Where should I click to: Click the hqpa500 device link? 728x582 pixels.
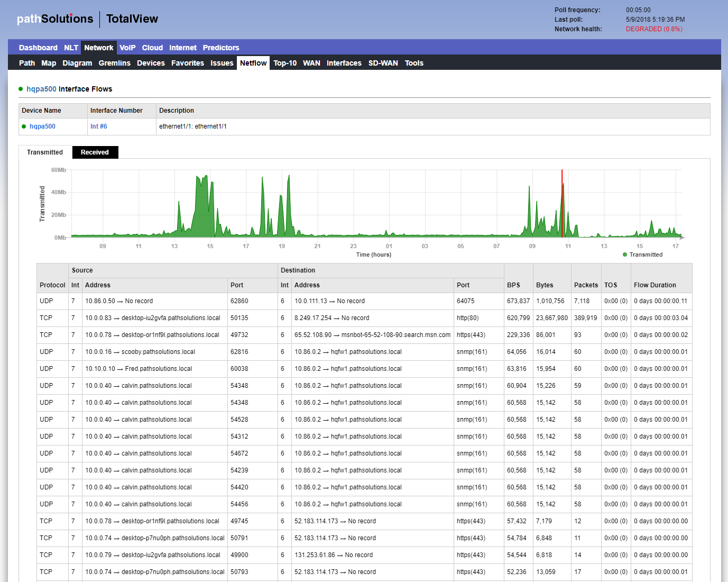click(x=42, y=126)
